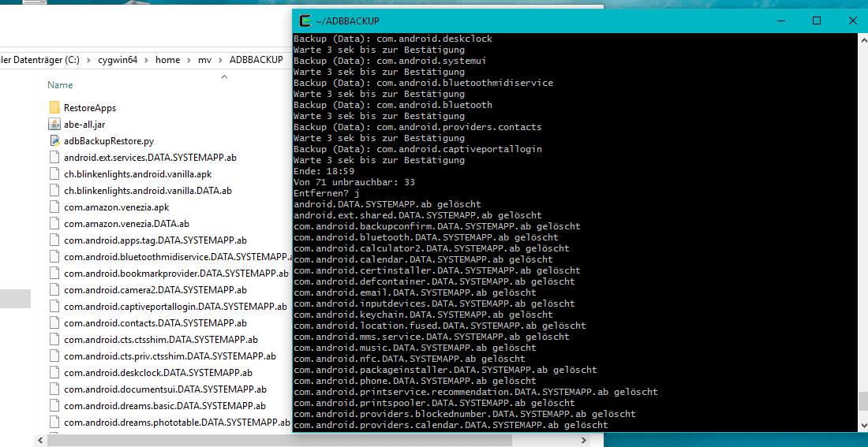Click icon of com.android.apps.tag.DATA.SYSTEMAPP.ab
The width and height of the screenshot is (868, 447).
[x=54, y=240]
